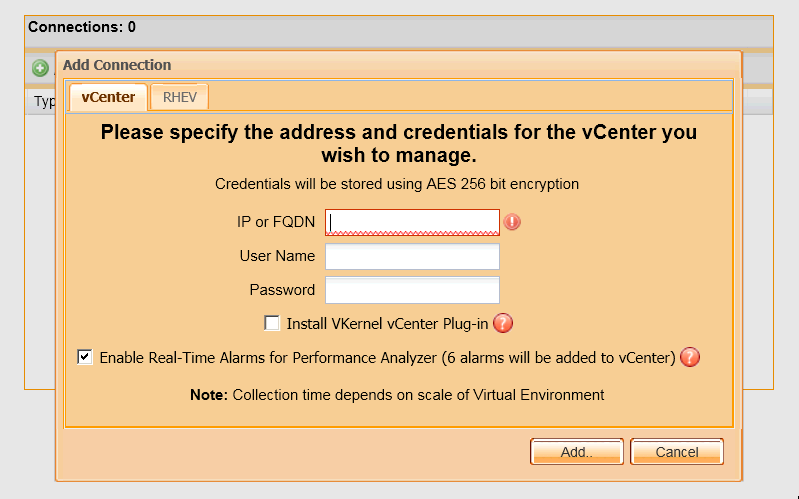Focus the Password text field

pos(412,290)
